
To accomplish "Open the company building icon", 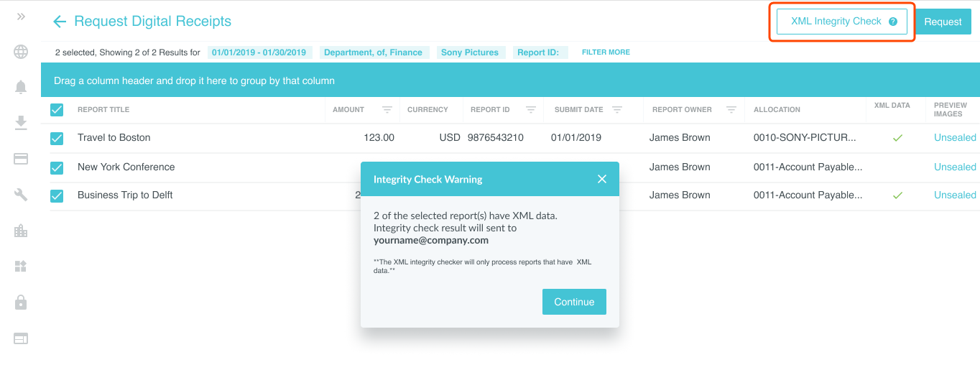I will tap(21, 231).
